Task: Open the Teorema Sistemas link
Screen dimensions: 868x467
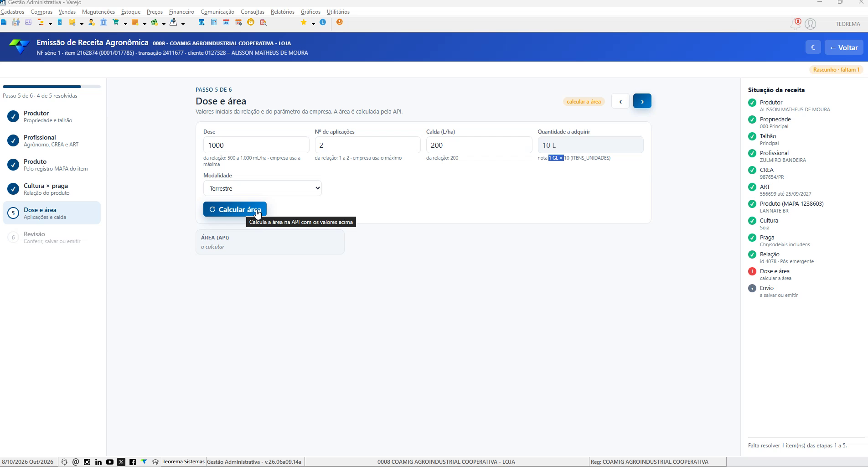Action: click(183, 462)
